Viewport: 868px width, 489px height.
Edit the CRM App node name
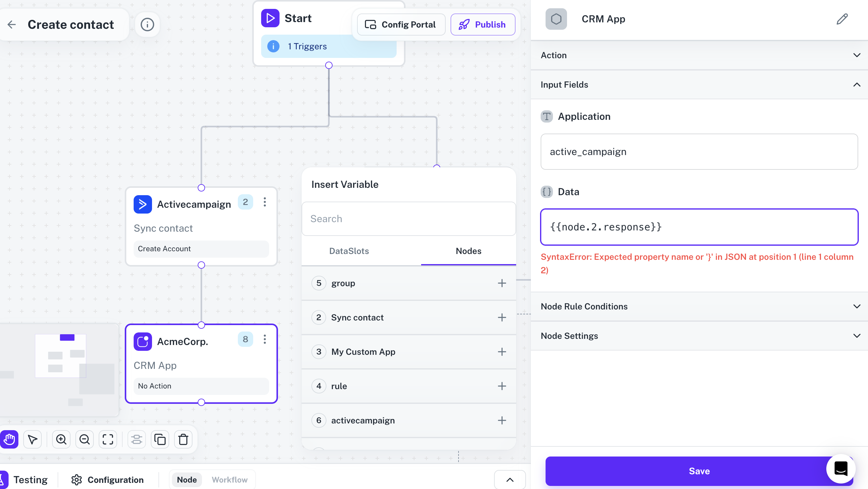[842, 19]
